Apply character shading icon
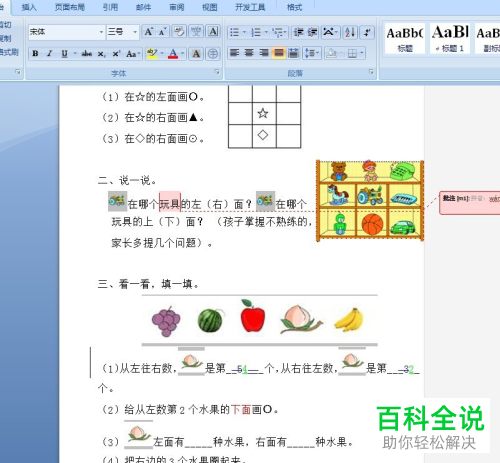 coord(196,53)
